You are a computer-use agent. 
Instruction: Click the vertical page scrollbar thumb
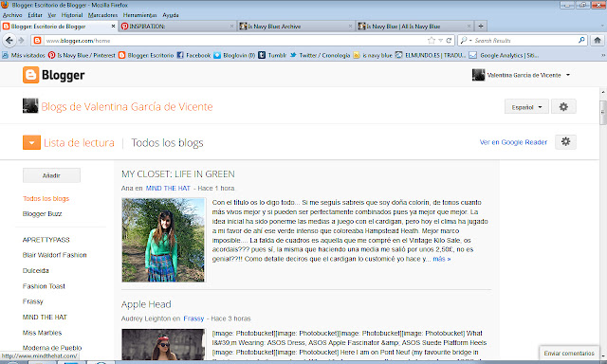pyautogui.click(x=603, y=113)
